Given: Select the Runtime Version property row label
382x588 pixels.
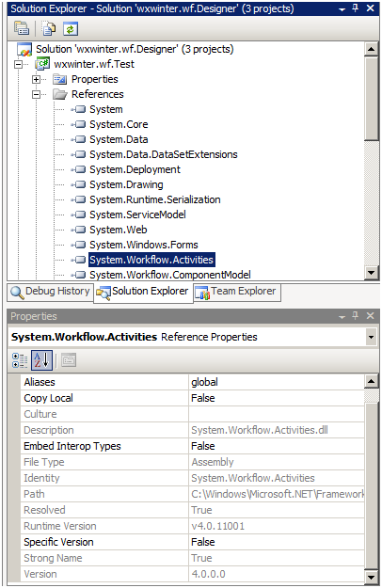Looking at the screenshot, I should tap(60, 526).
